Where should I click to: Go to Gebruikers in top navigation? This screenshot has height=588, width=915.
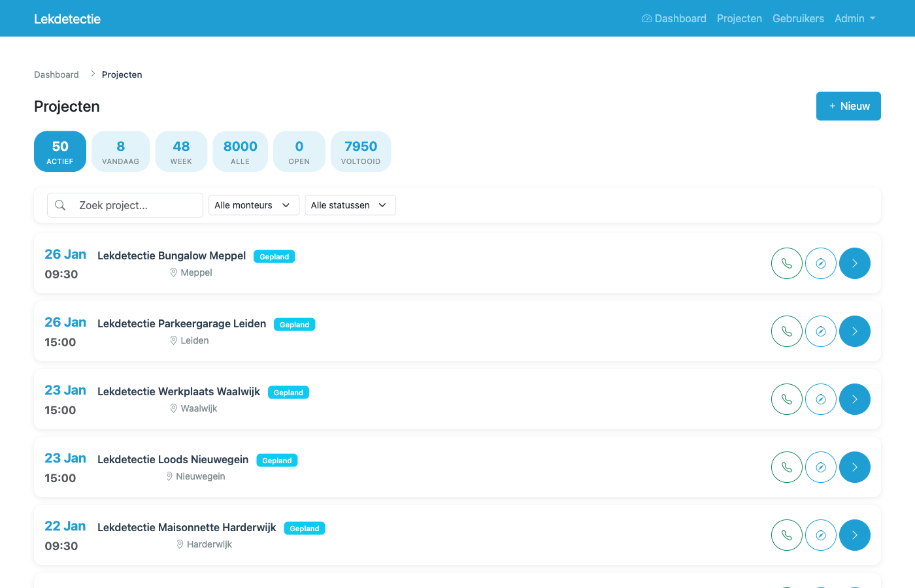pyautogui.click(x=798, y=18)
